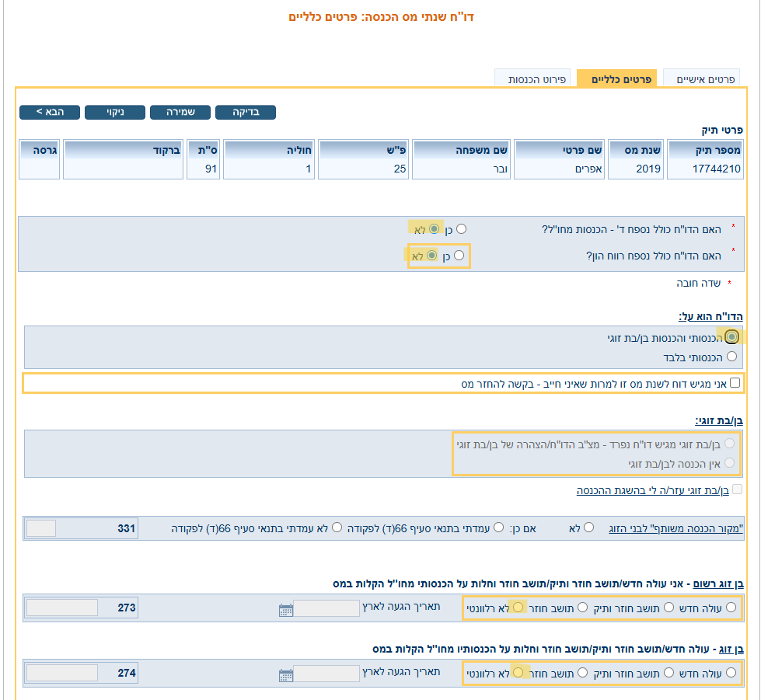761x700 pixels.
Task: Select תושב חוזר in row 273
Action: (x=583, y=608)
